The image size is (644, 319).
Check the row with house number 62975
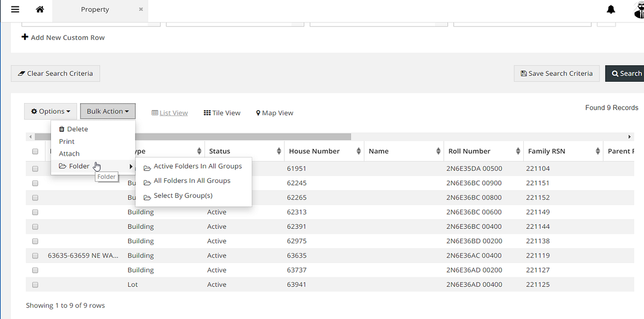click(35, 241)
